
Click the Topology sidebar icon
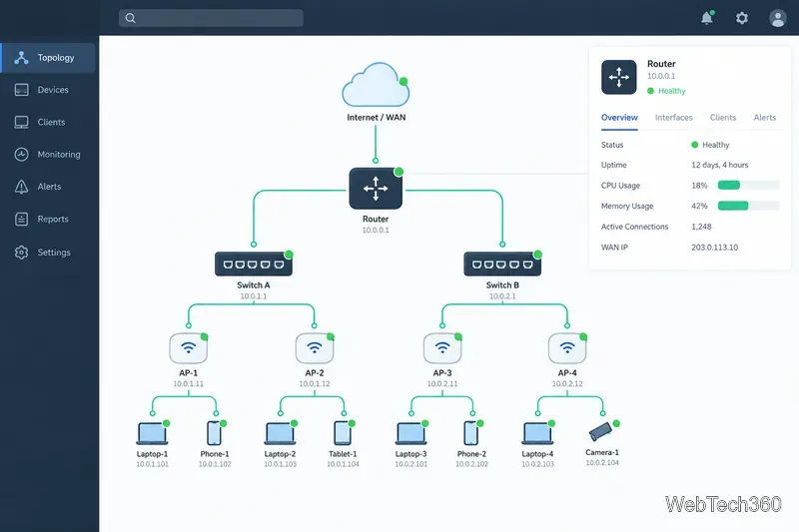[x=21, y=58]
